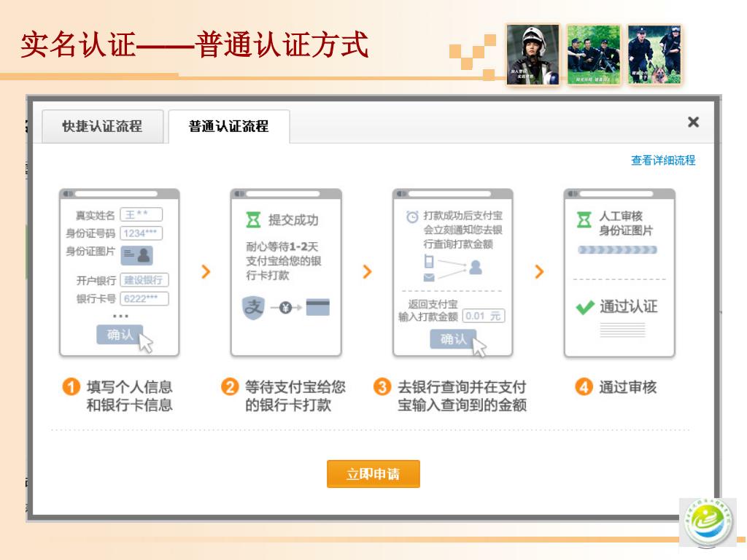This screenshot has height=560, width=747.
Task: Open the 查看详细流程 link
Action: pyautogui.click(x=663, y=160)
